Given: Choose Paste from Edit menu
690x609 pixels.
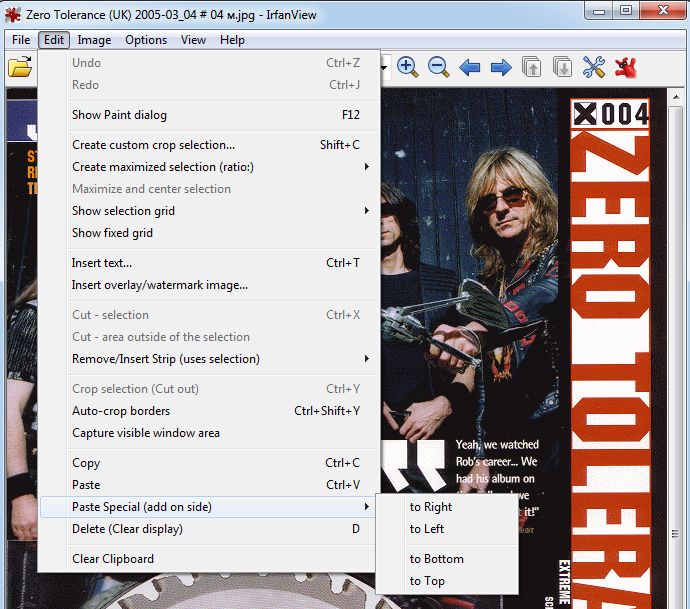Looking at the screenshot, I should 207,484.
